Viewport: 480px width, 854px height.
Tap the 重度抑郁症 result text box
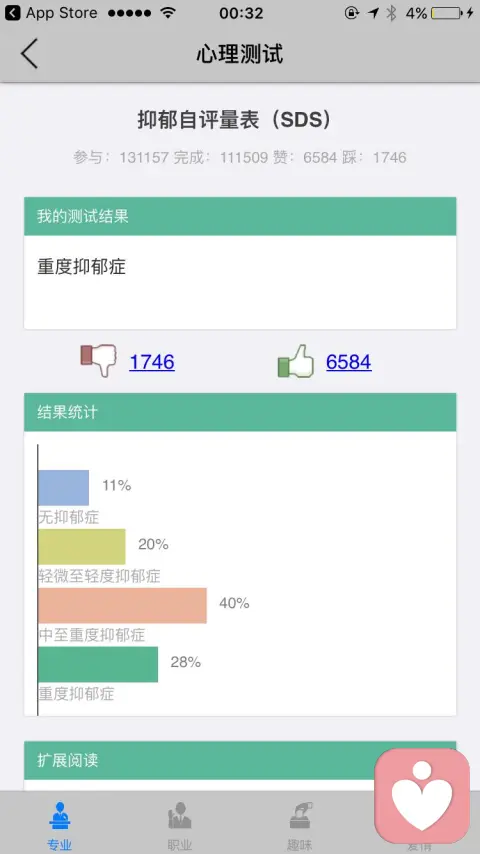[240, 282]
